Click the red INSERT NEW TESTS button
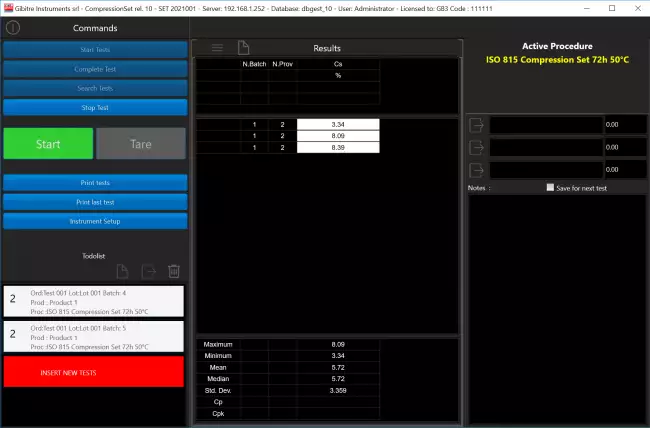The image size is (650, 428). click(x=94, y=372)
